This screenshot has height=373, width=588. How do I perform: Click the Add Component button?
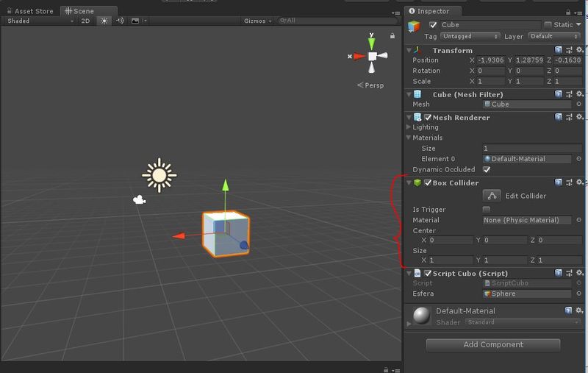[x=493, y=344]
